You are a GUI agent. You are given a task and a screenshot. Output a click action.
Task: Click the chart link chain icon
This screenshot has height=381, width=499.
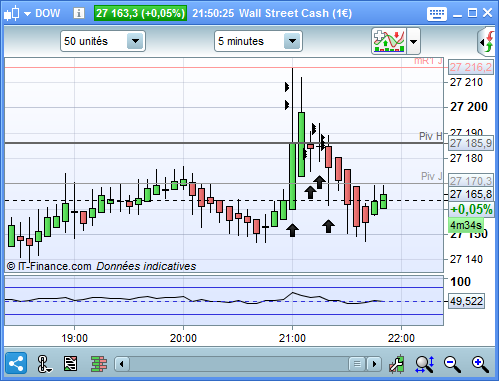point(44,364)
